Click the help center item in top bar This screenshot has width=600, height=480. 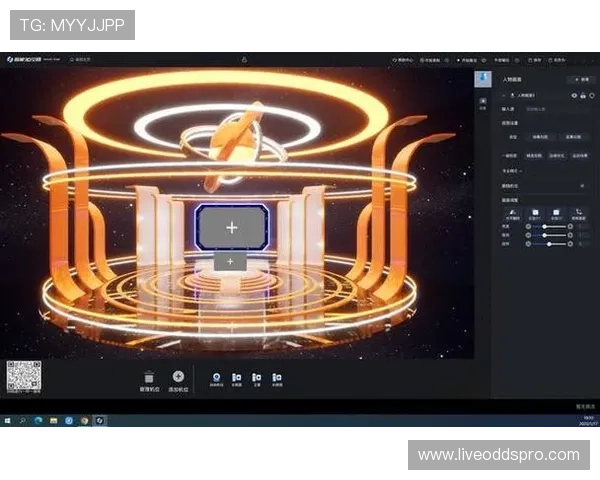[x=403, y=60]
